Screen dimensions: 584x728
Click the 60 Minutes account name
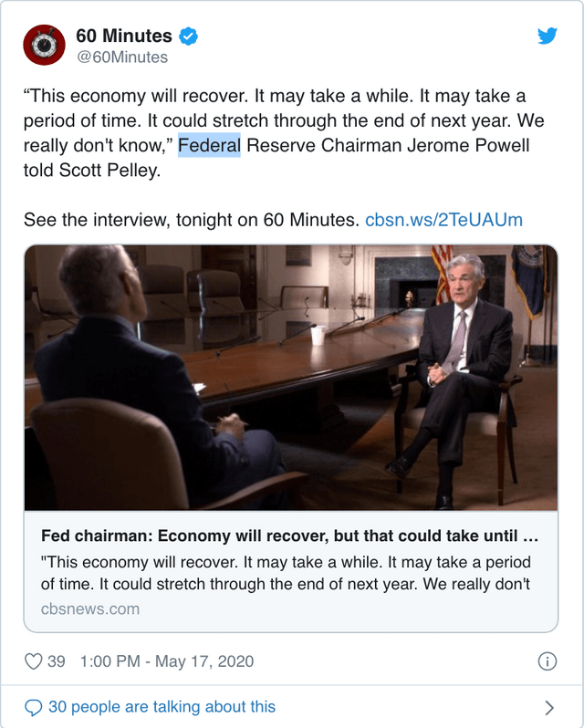124,36
